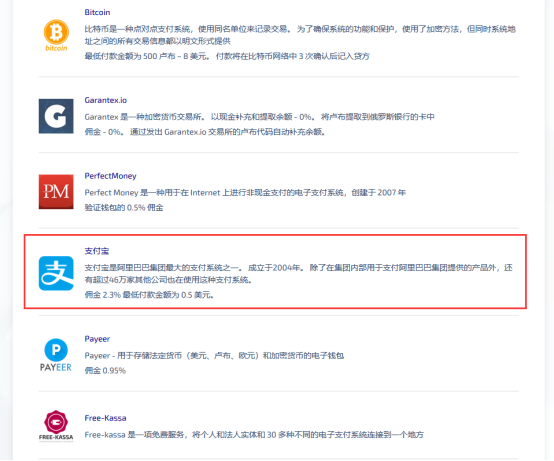The width and height of the screenshot is (554, 461).
Task: Click the Payeer wallet description line
Action: coord(214,355)
